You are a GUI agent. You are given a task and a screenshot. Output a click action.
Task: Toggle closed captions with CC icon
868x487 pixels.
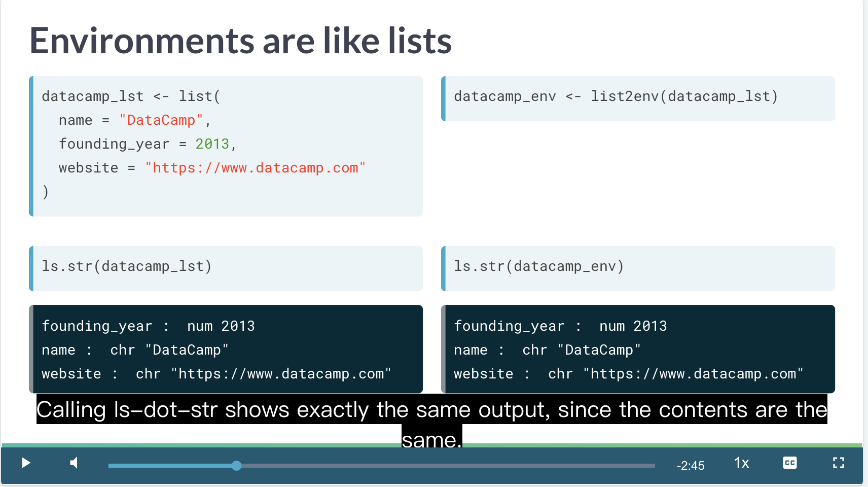click(x=789, y=463)
